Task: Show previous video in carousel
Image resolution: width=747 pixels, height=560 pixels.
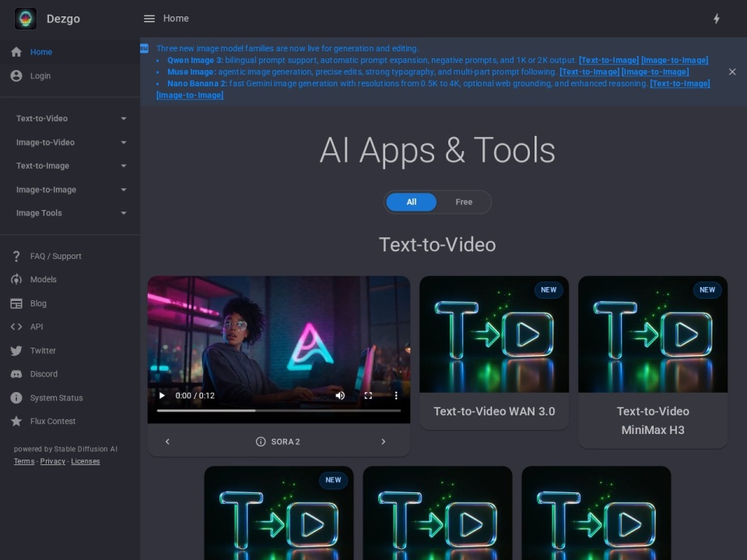Action: 167,442
